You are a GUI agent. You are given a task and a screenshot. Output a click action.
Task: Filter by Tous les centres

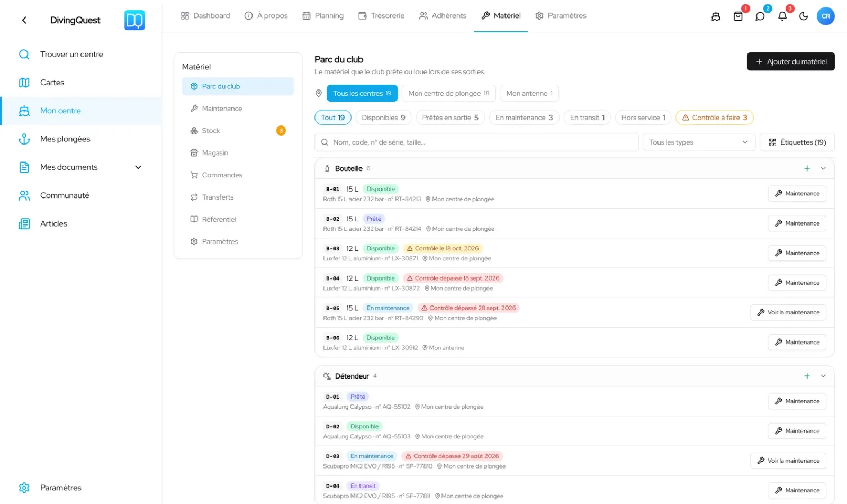click(x=362, y=93)
